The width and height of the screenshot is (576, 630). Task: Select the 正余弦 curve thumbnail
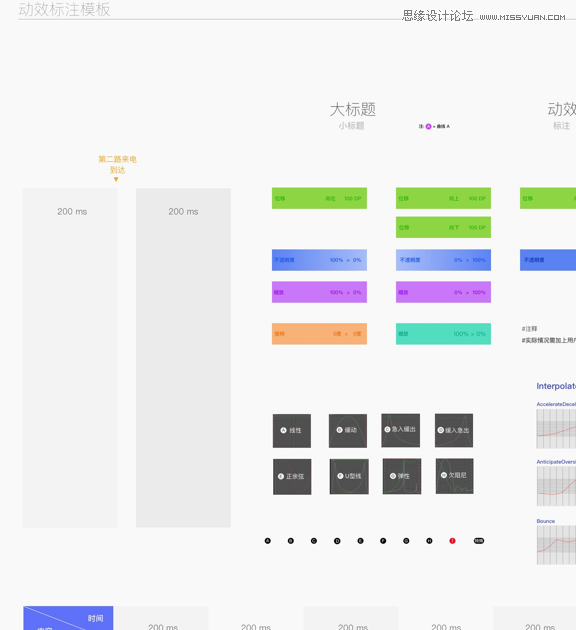[x=292, y=477]
